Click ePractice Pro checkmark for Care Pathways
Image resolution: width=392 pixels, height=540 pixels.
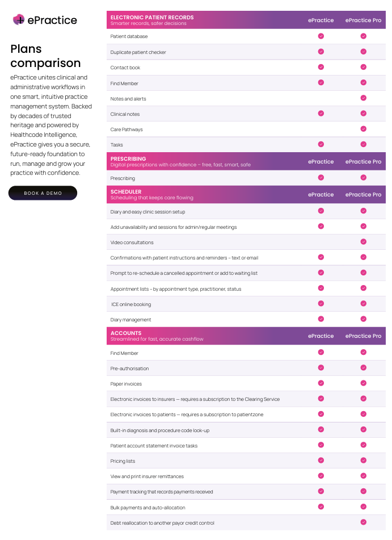click(x=364, y=129)
